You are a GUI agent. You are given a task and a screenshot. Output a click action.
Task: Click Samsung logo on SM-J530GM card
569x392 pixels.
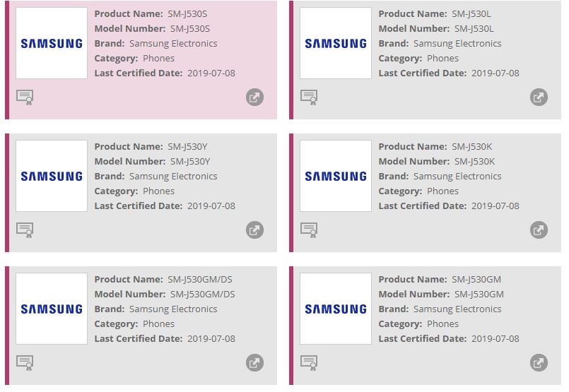click(x=336, y=309)
